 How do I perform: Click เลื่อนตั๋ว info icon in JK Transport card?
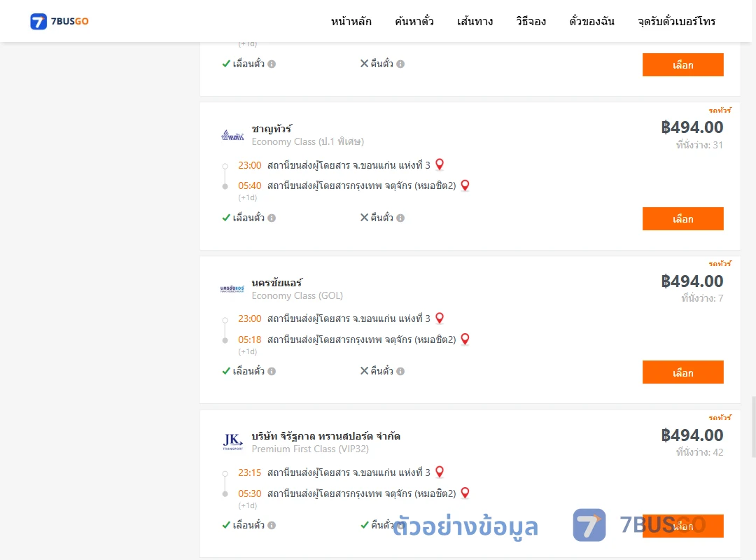coord(272,525)
